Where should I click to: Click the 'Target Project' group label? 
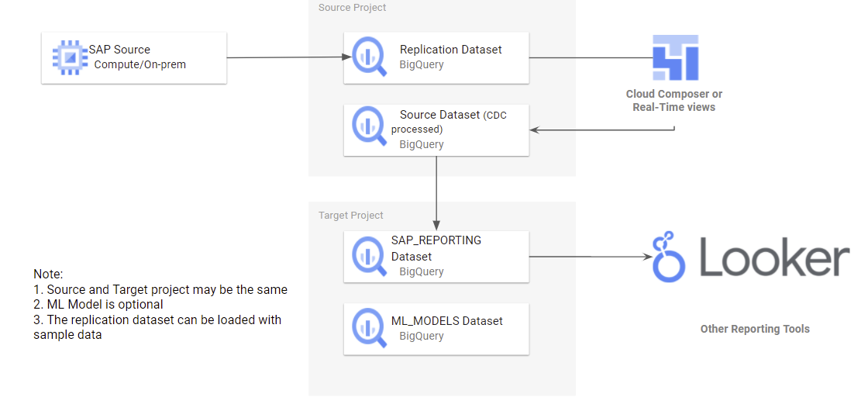click(350, 216)
